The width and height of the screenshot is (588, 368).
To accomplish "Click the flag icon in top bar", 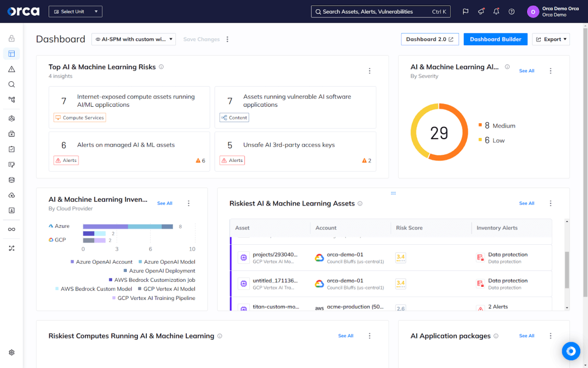I will click(465, 11).
